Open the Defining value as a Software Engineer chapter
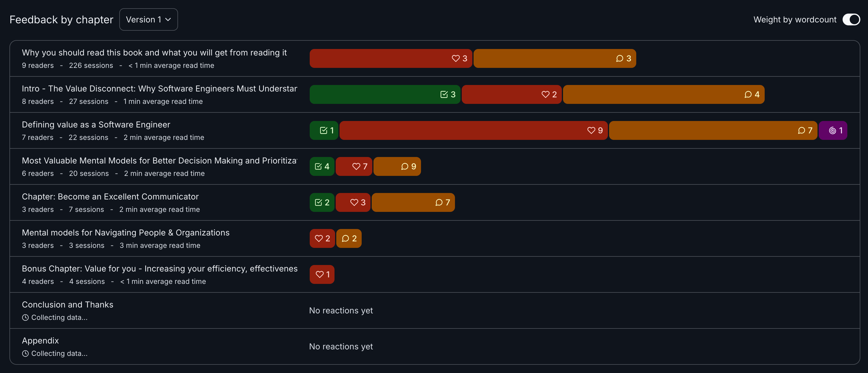This screenshot has width=868, height=373. tap(96, 125)
